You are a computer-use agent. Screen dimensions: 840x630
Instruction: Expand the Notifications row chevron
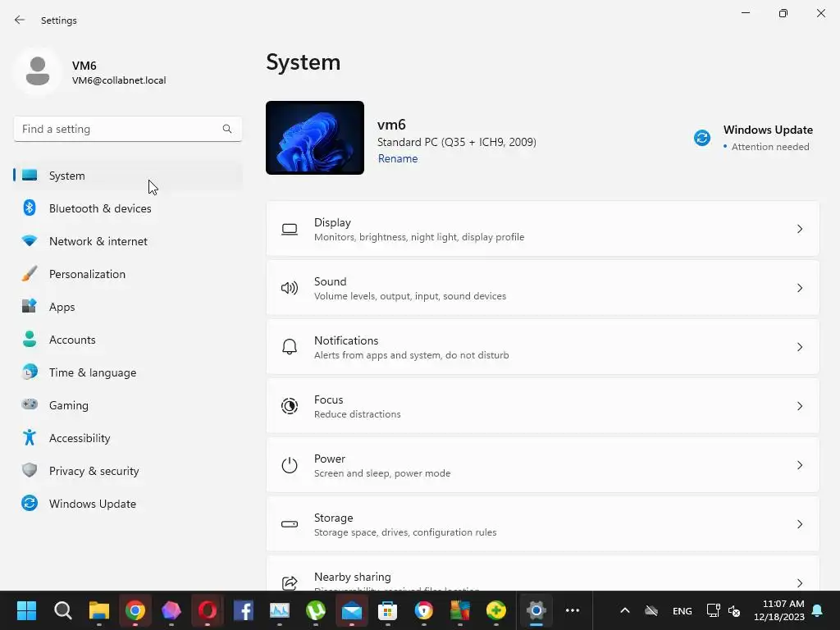tap(799, 347)
